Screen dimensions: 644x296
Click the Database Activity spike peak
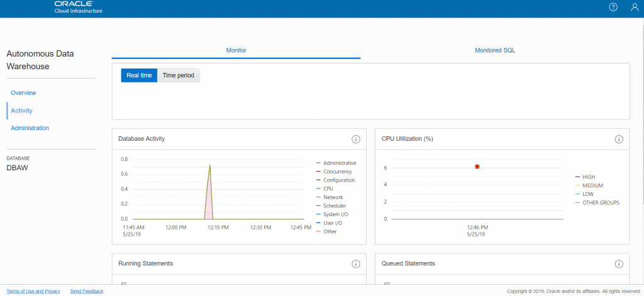pyautogui.click(x=210, y=165)
